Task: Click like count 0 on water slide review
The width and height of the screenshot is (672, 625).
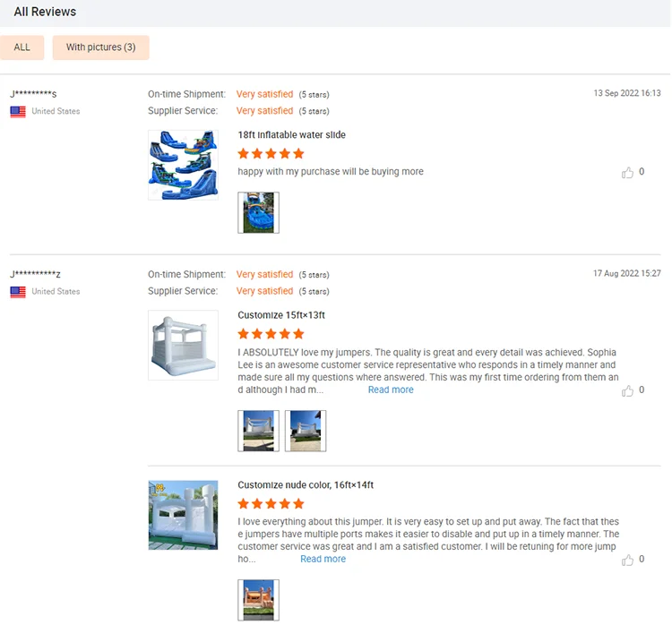Action: click(x=642, y=171)
